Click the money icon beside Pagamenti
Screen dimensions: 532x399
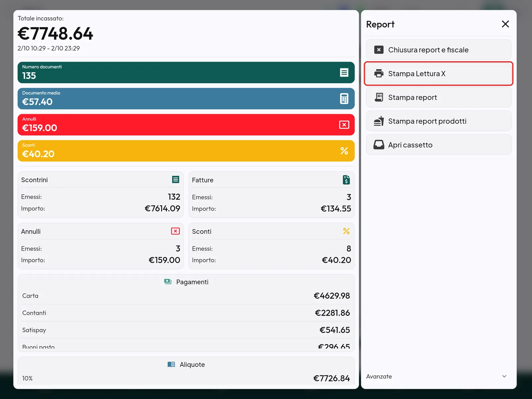point(168,282)
